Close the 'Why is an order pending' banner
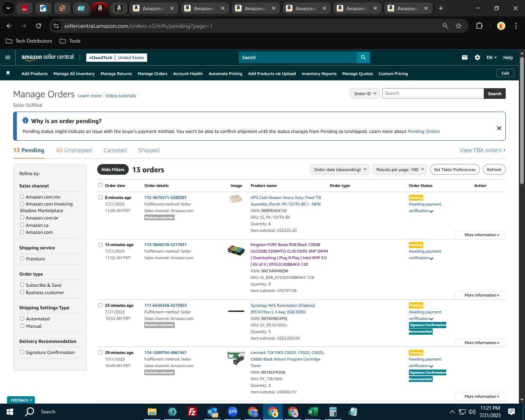 pos(499,128)
